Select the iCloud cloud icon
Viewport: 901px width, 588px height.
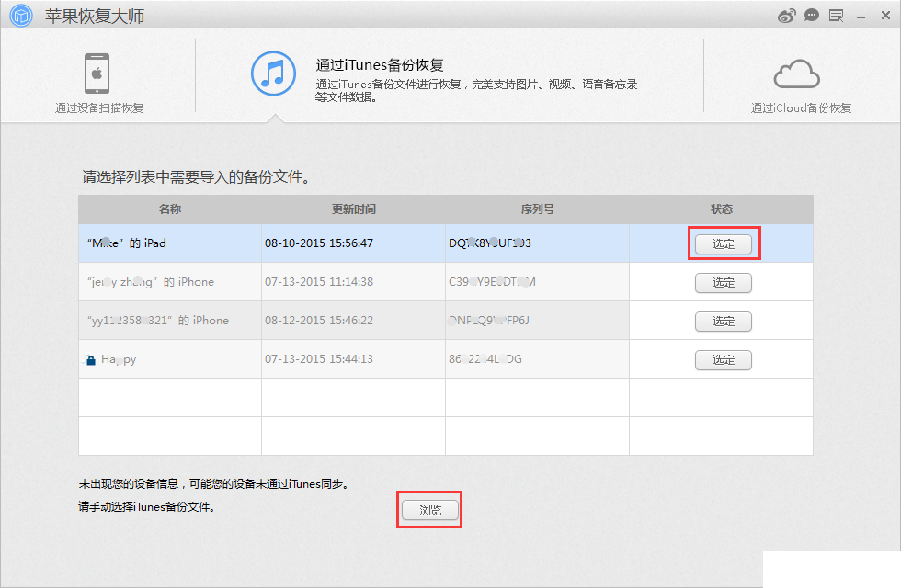point(796,74)
